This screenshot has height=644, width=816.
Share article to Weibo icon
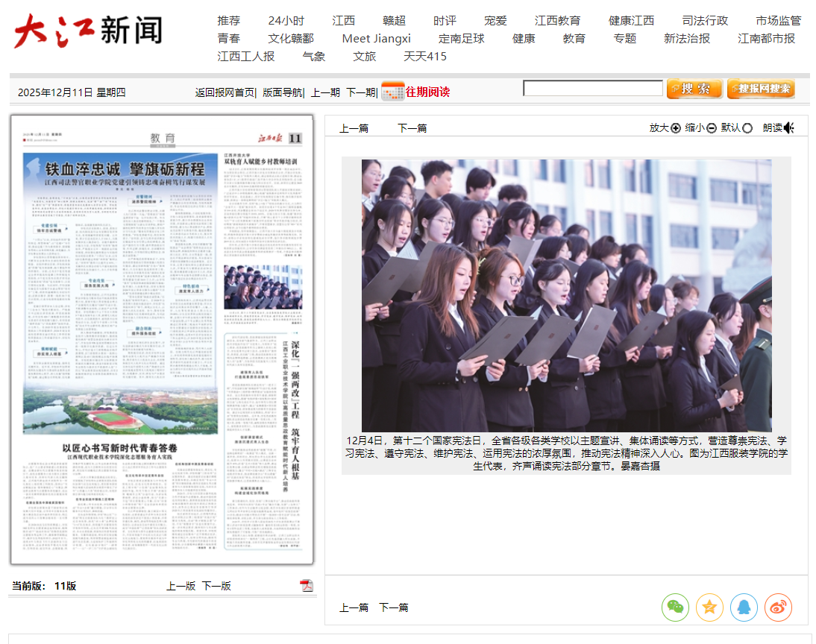(778, 607)
